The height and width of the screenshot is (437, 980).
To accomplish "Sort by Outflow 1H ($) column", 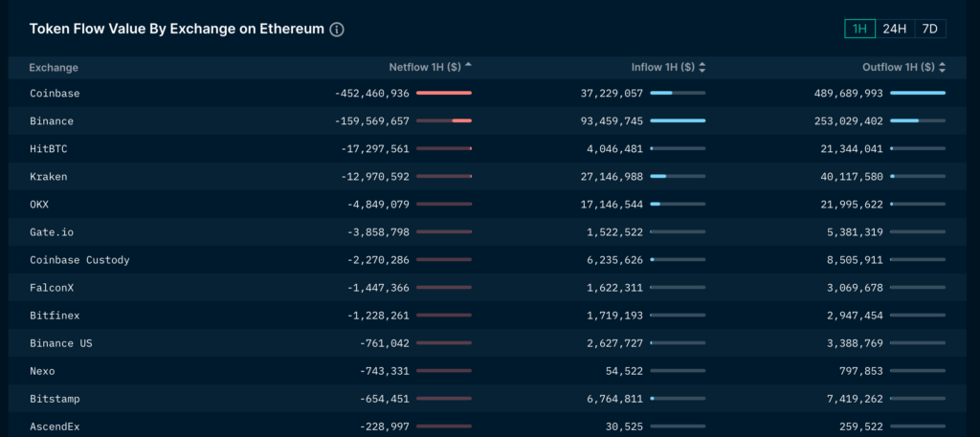I will 903,68.
